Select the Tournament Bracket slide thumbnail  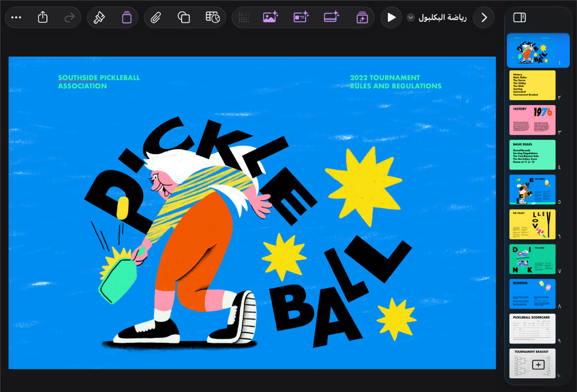(x=532, y=363)
